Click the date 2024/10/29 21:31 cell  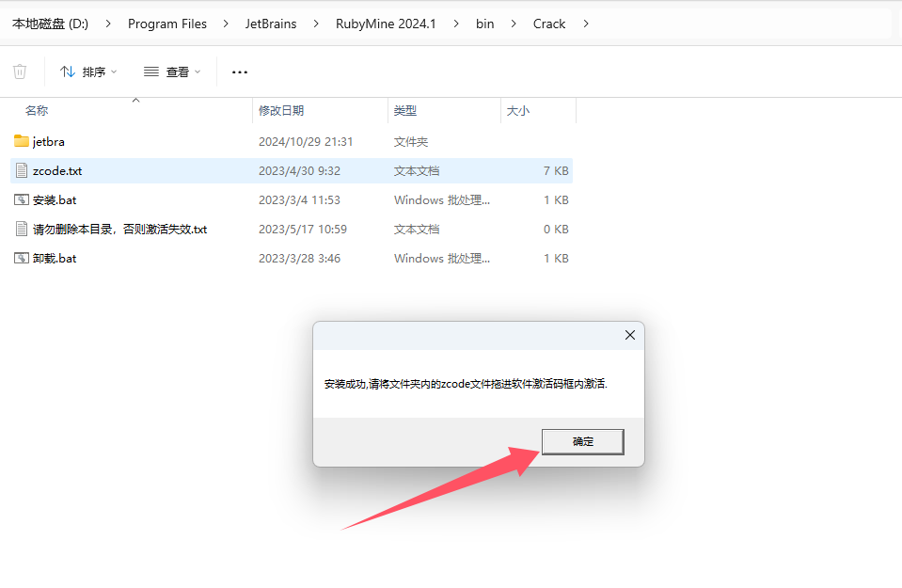[x=306, y=141]
